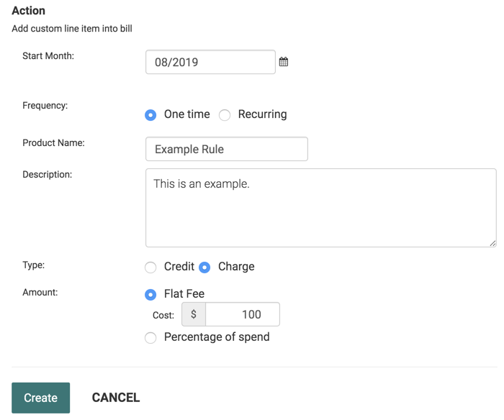Select Percentage of spend option

point(150,338)
